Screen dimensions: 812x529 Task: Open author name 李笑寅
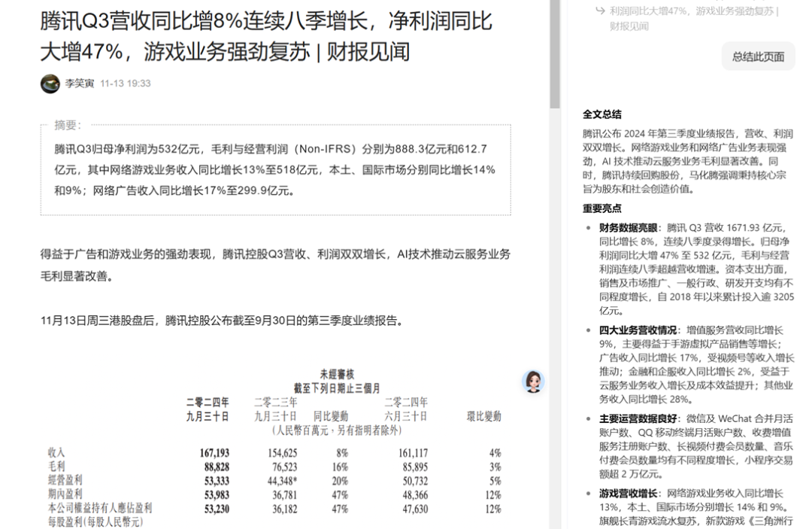point(79,84)
